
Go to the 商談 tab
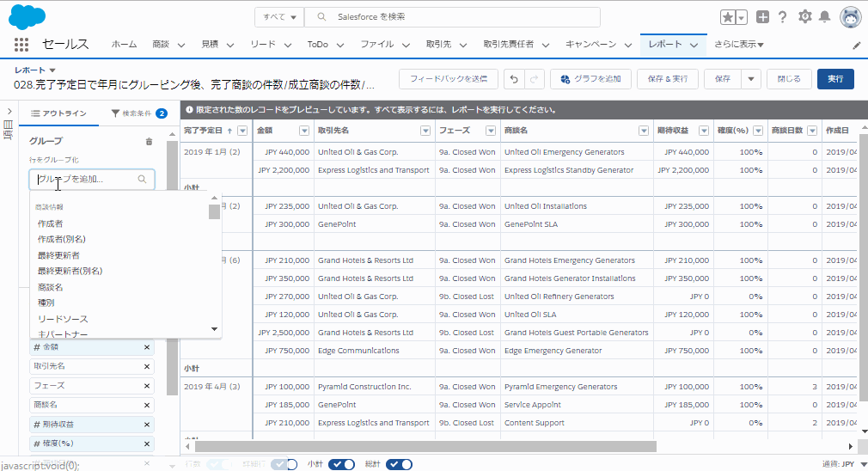pyautogui.click(x=161, y=45)
